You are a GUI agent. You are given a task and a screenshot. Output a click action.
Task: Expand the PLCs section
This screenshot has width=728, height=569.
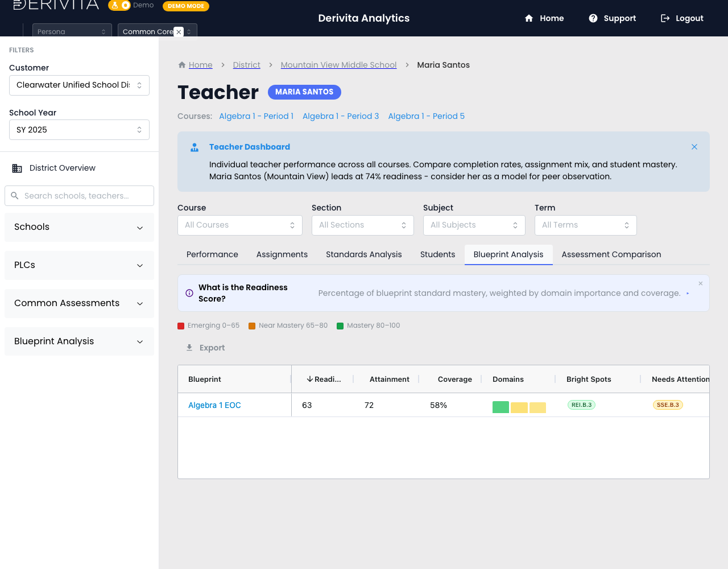(x=79, y=265)
